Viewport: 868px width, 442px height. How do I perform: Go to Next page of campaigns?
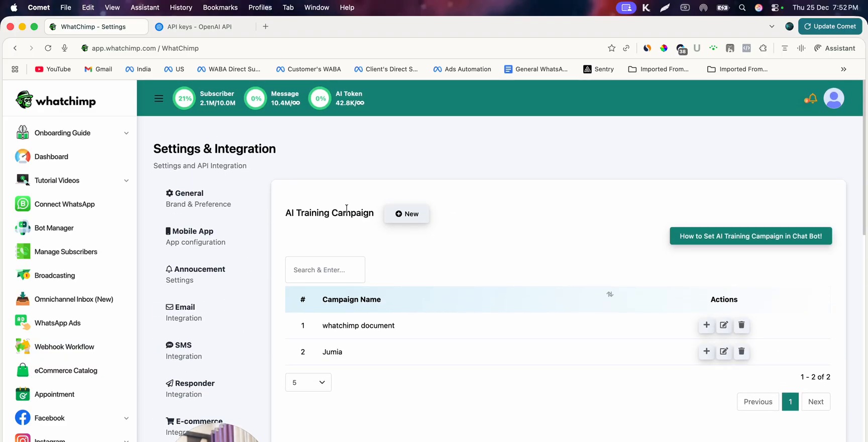(816, 402)
